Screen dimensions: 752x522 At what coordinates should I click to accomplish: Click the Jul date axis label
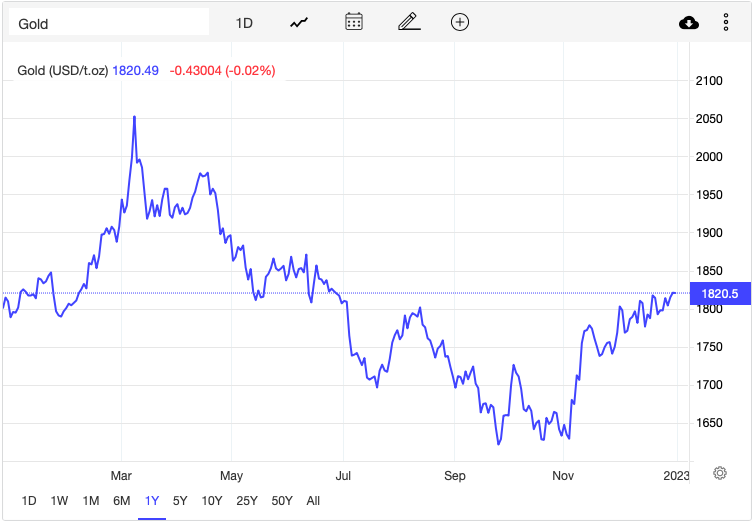(343, 475)
